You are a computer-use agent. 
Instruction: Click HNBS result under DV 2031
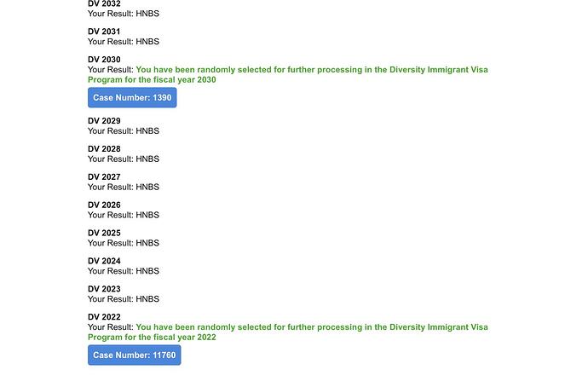click(147, 42)
